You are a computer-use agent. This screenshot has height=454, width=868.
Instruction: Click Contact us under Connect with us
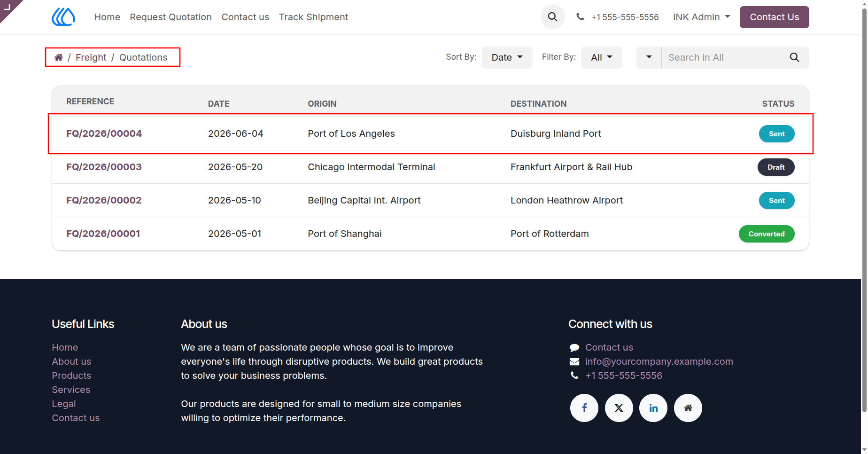coord(609,347)
